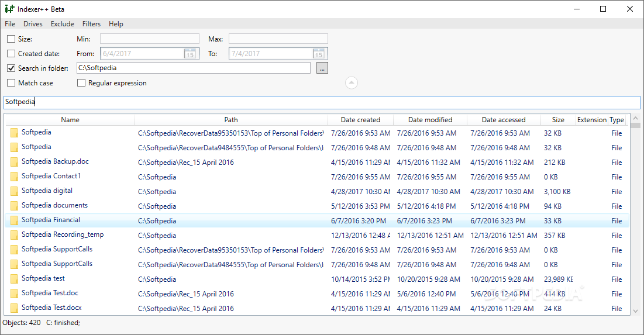Sort by the Extension column header
The height and width of the screenshot is (335, 644).
tap(592, 119)
